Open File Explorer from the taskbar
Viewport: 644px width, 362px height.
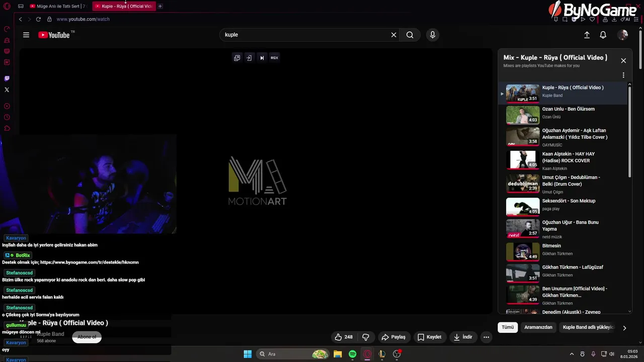click(x=338, y=354)
